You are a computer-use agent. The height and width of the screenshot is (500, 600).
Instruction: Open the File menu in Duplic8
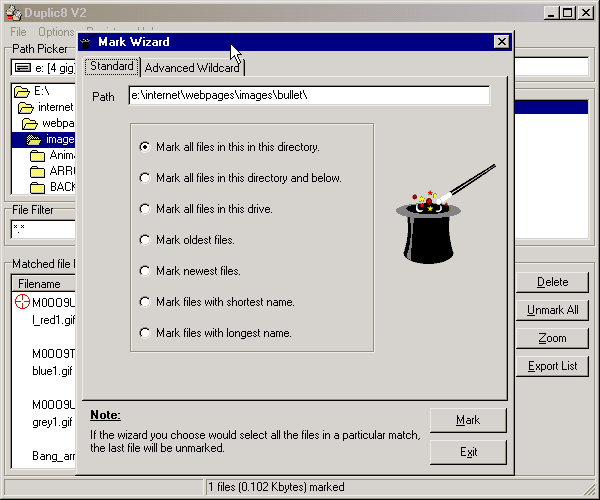coord(18,32)
